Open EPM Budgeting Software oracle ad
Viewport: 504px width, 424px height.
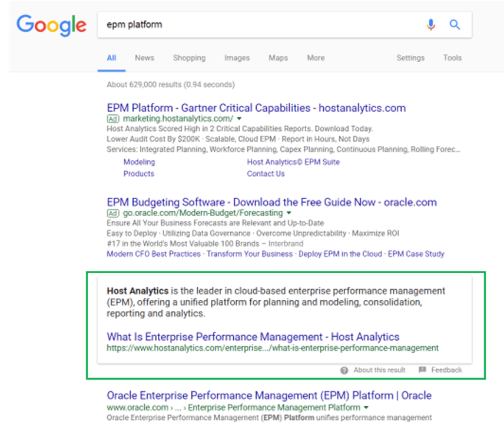pyautogui.click(x=271, y=202)
